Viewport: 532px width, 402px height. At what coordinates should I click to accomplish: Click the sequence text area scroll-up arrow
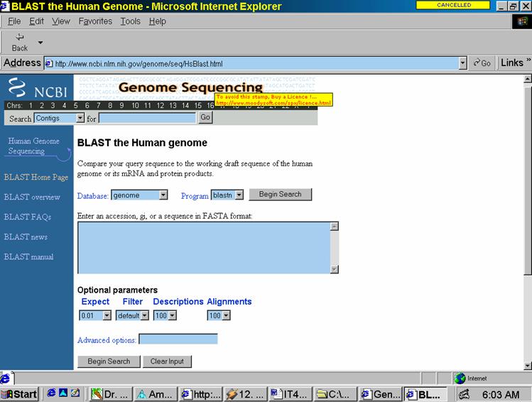[335, 227]
